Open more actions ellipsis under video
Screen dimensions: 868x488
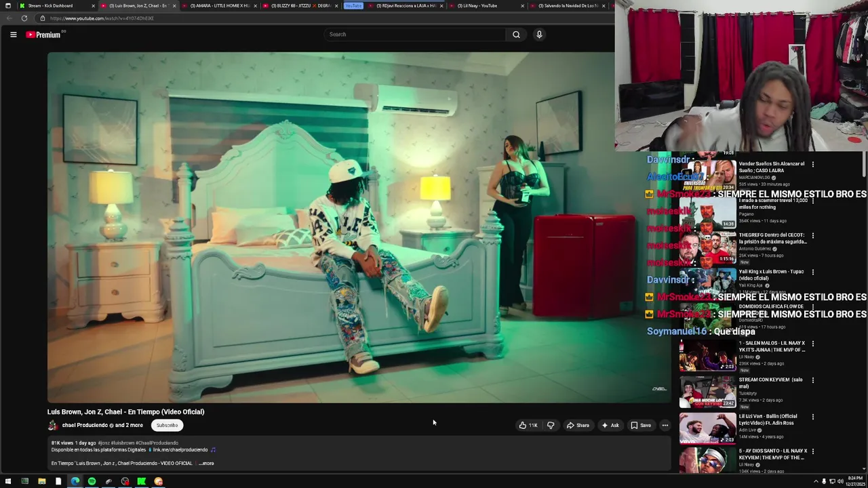665,426
